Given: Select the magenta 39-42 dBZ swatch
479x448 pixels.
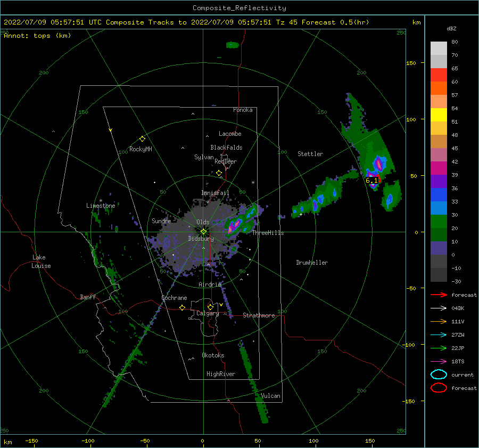Looking at the screenshot, I should tap(439, 168).
